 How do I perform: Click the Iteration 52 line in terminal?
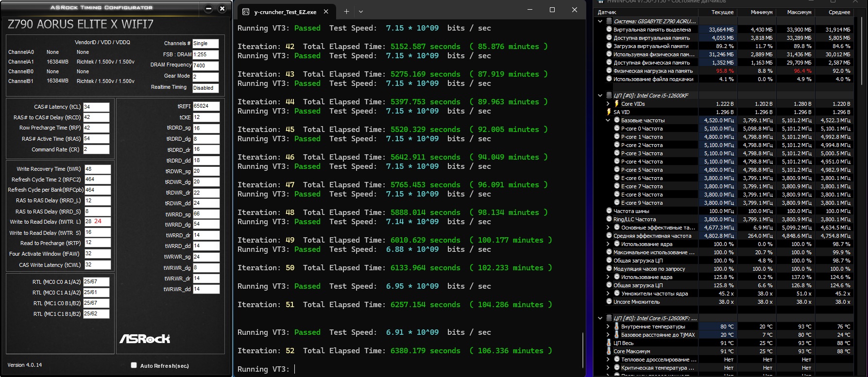[x=395, y=351]
